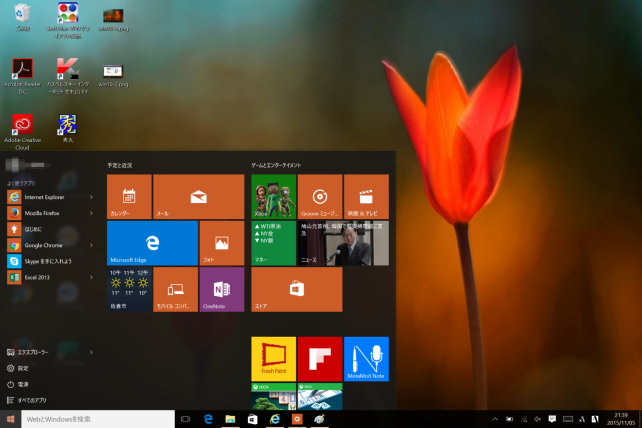Open File Explorer from the taskbar
642x428 pixels.
231,419
